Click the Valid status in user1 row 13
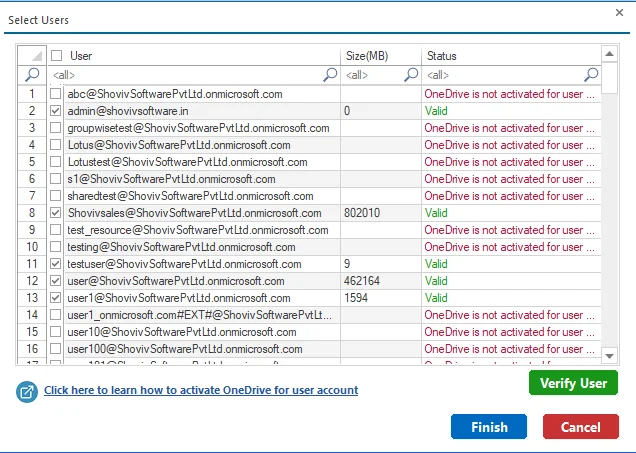Image resolution: width=636 pixels, height=453 pixels. (x=436, y=298)
